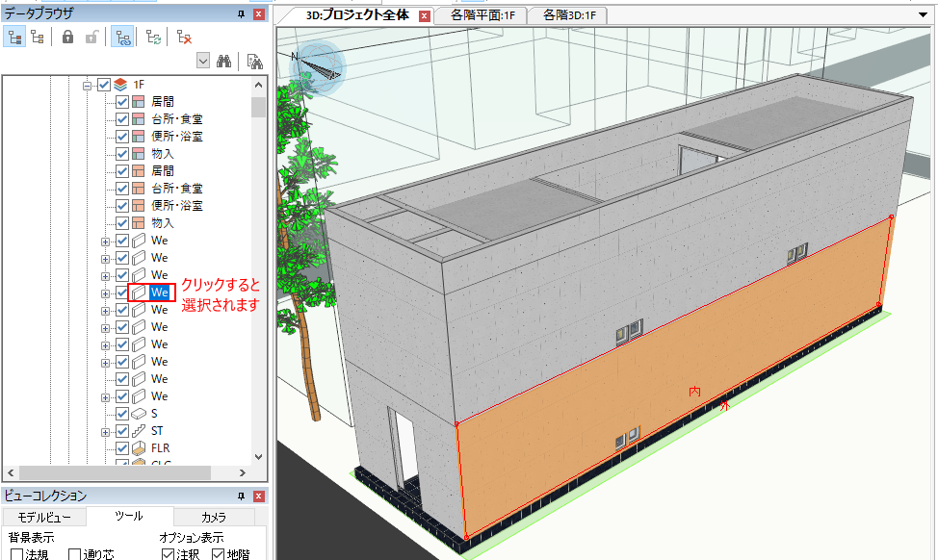Select the highlighted We wall item

tap(159, 293)
